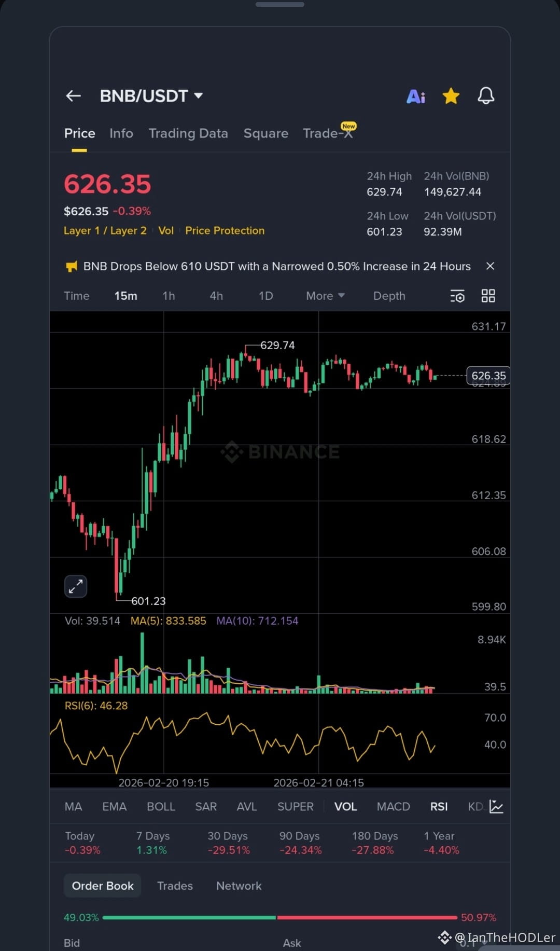Select the Trades tab
Image resolution: width=560 pixels, height=951 pixels.
pos(175,886)
